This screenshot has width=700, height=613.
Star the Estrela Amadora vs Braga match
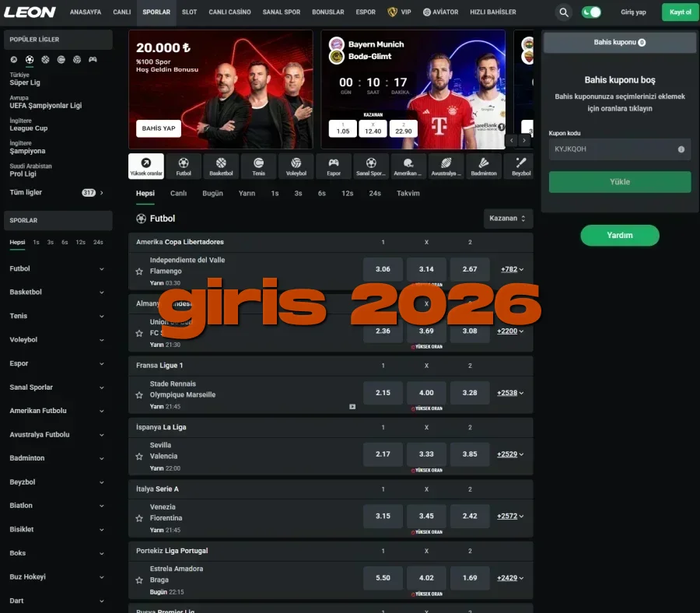[139, 580]
